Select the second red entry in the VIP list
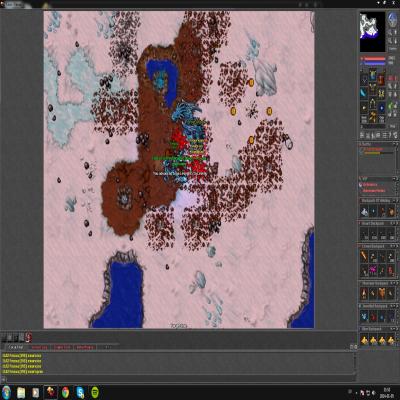 tap(374, 190)
